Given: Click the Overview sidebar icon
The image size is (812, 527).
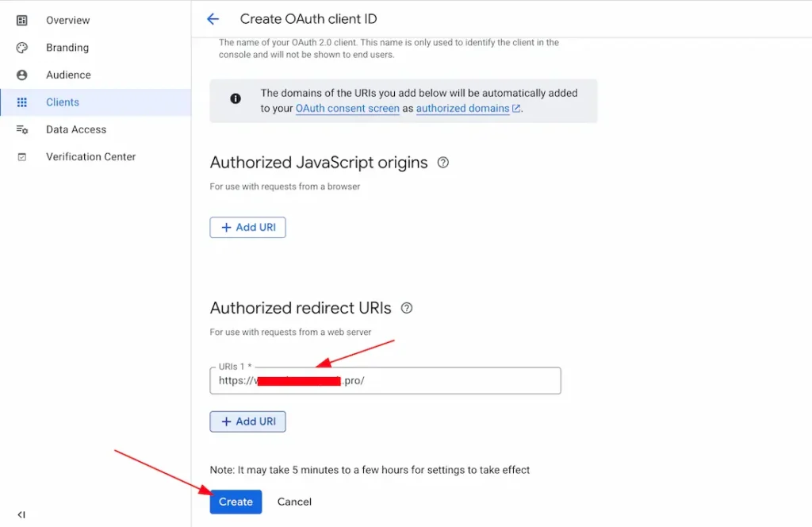Looking at the screenshot, I should (x=22, y=20).
